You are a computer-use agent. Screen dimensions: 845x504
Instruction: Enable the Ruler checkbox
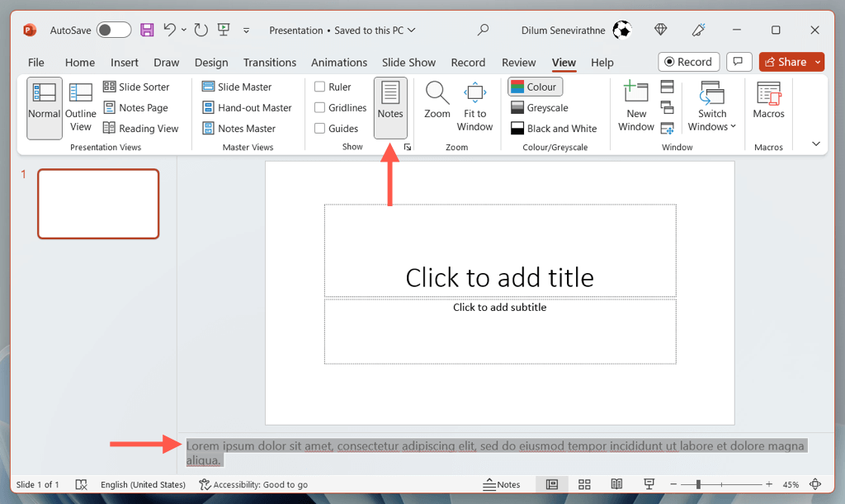pos(319,86)
